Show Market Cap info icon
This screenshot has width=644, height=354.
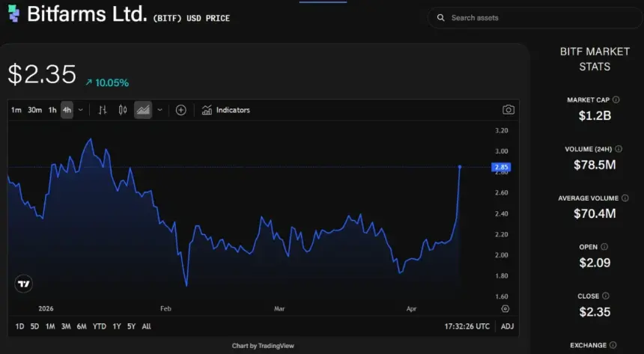click(x=616, y=100)
